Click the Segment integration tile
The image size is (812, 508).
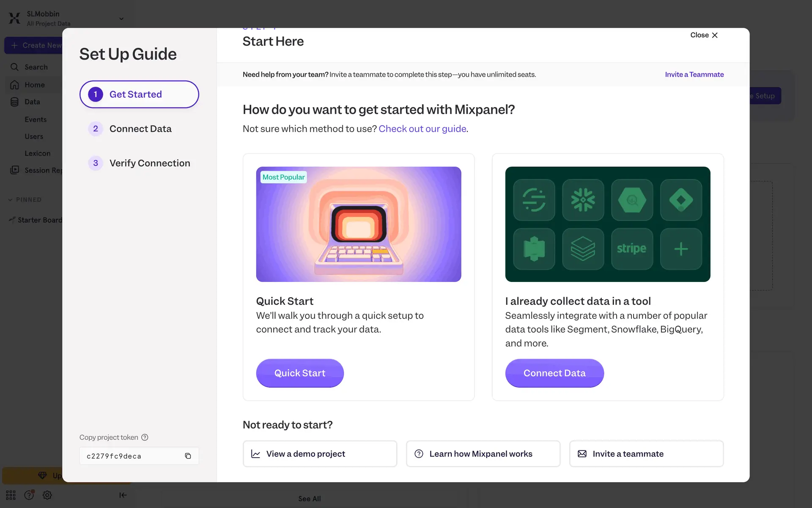coord(534,200)
